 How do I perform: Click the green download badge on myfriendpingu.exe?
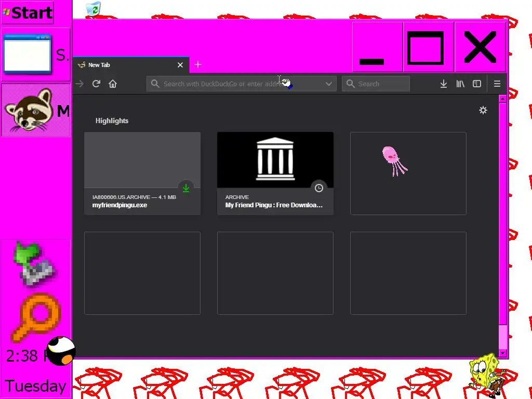point(185,188)
